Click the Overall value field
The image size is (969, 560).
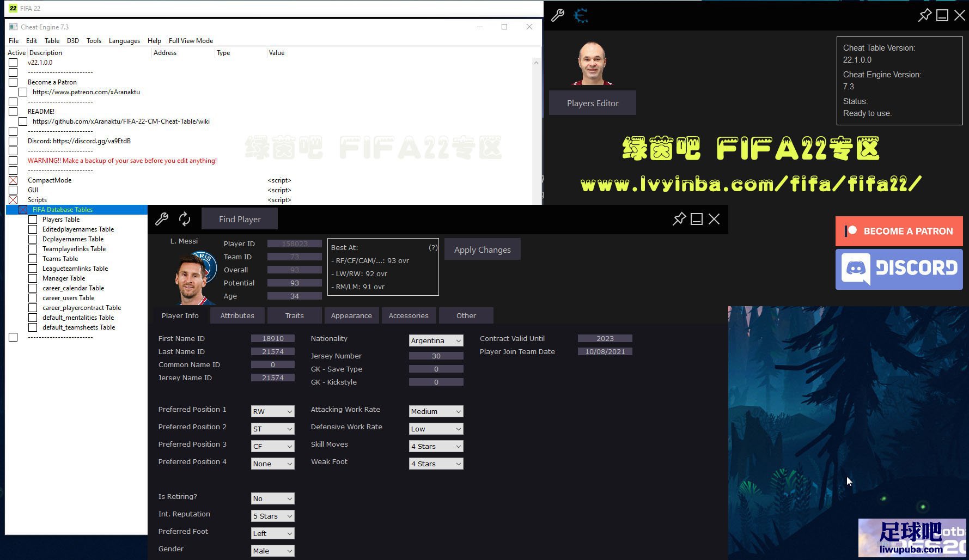(294, 270)
